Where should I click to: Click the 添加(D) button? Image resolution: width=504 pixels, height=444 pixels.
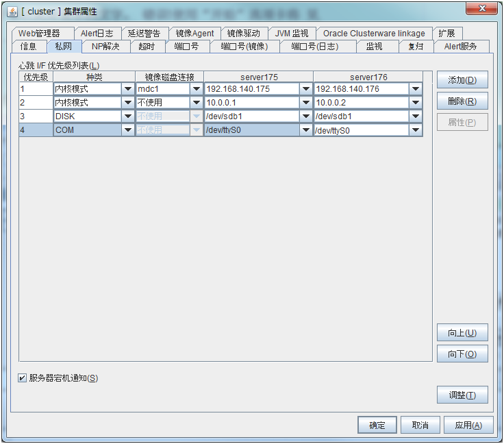tap(462, 80)
